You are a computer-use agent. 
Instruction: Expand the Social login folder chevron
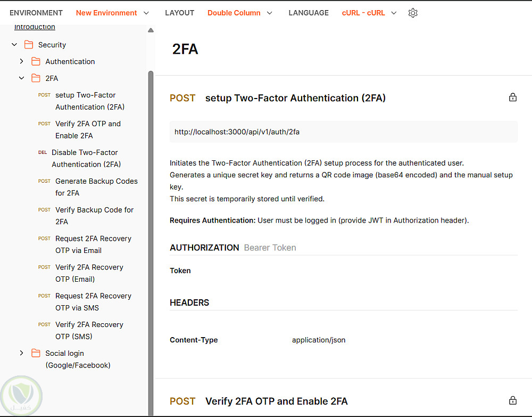tap(21, 353)
